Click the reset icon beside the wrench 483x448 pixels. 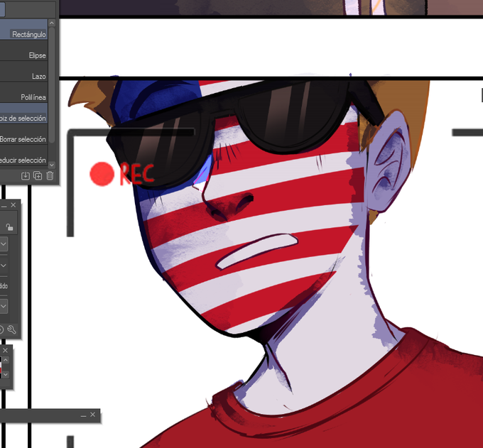pyautogui.click(x=1, y=329)
